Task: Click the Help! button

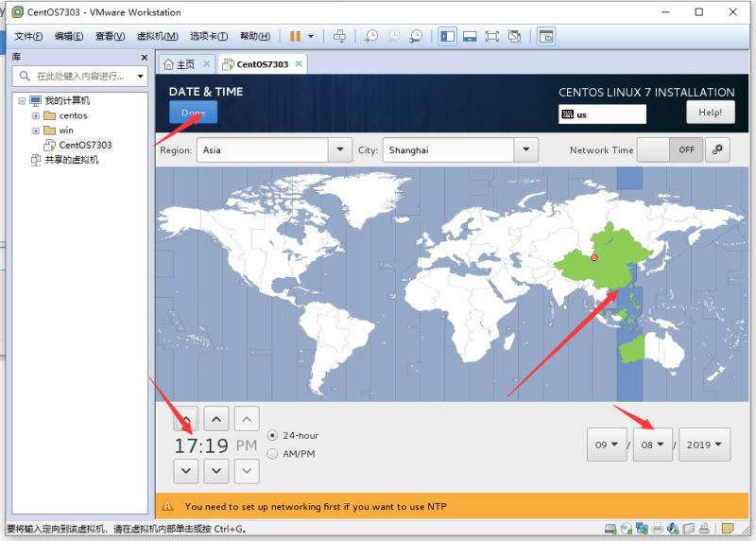Action: pos(710,112)
